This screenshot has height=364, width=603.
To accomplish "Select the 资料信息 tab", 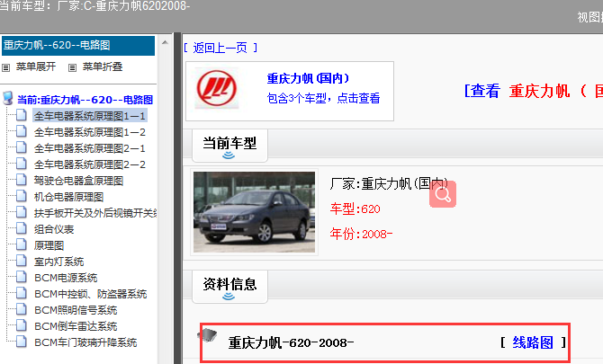I will (x=229, y=284).
